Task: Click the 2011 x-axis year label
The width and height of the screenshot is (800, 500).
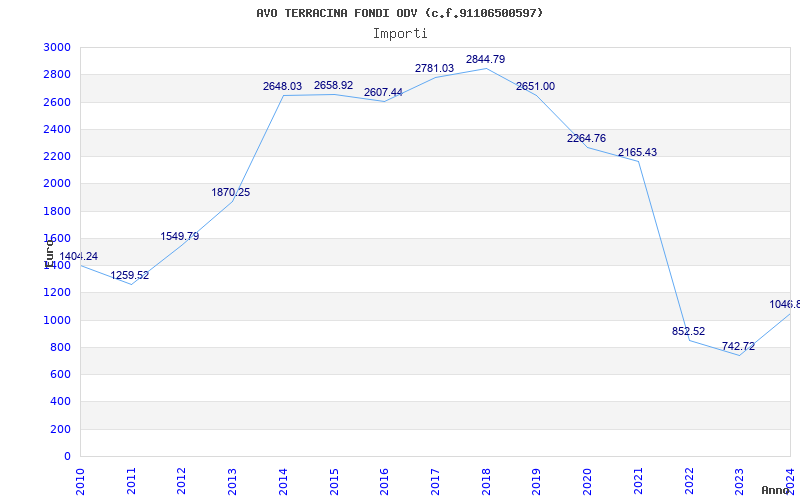Action: pyautogui.click(x=131, y=481)
